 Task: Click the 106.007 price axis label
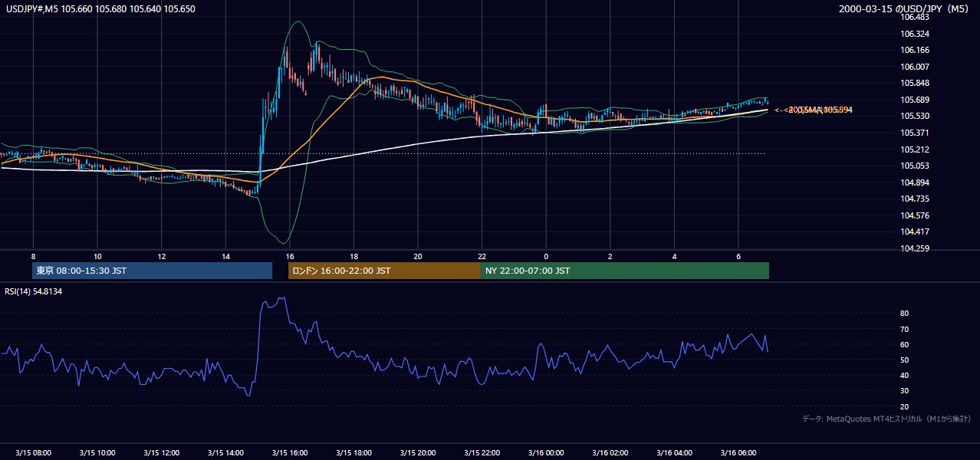(x=916, y=67)
